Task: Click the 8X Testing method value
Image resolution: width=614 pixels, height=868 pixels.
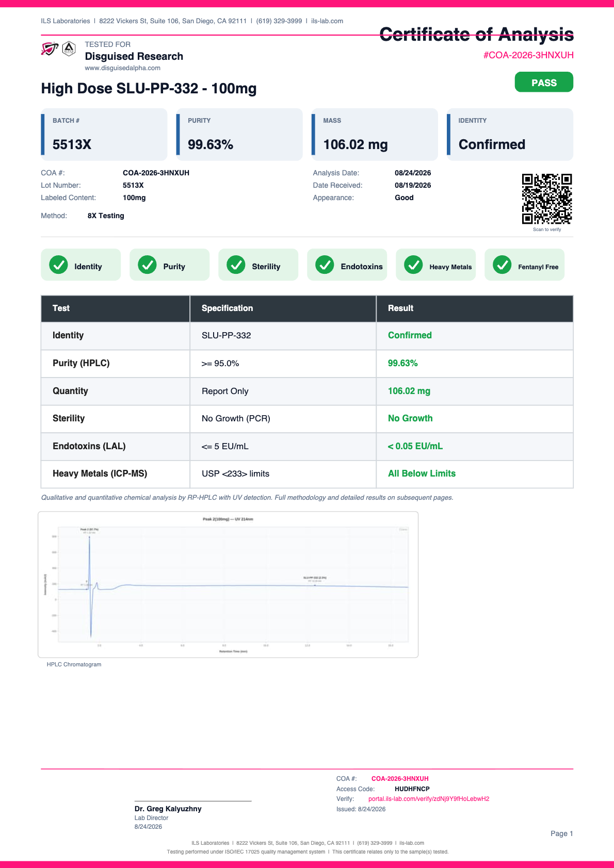Action: [106, 216]
